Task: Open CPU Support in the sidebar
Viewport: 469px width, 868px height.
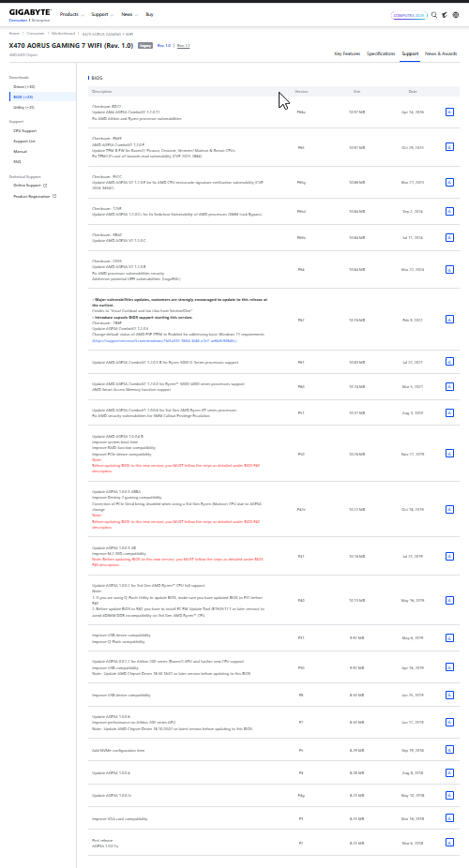Action: click(x=25, y=131)
